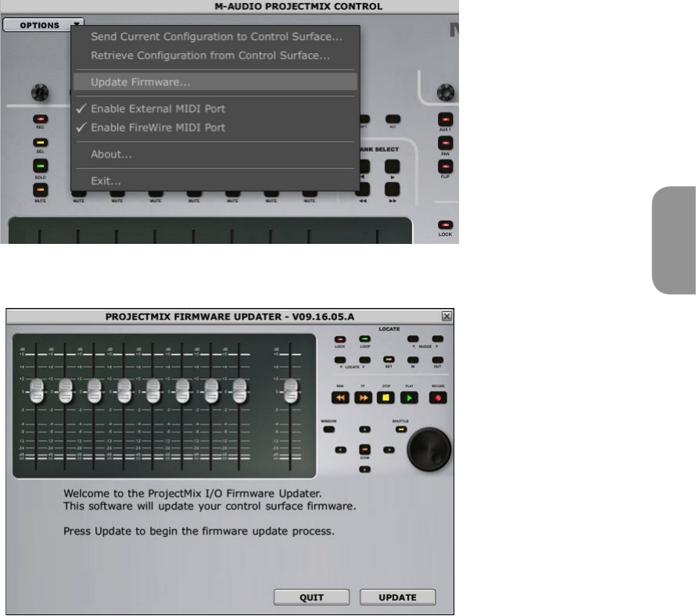Viewport: 696px width, 616px height.
Task: Hit the red Record button
Action: (437, 396)
